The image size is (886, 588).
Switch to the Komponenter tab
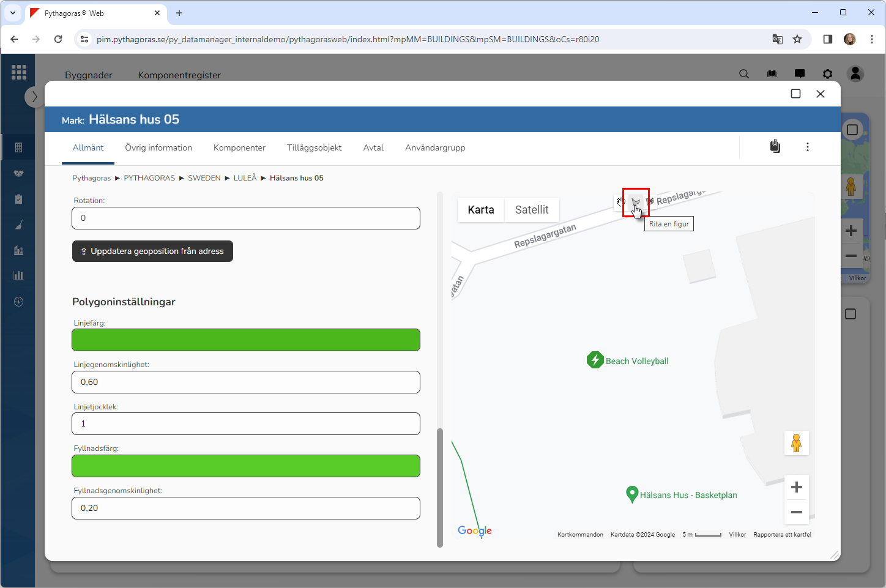(x=239, y=148)
